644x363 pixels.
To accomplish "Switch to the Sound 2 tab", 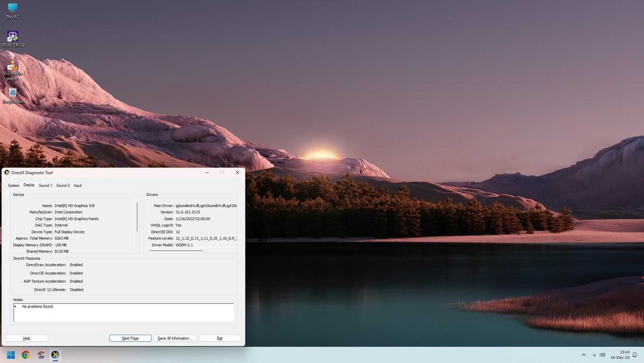I will [63, 186].
